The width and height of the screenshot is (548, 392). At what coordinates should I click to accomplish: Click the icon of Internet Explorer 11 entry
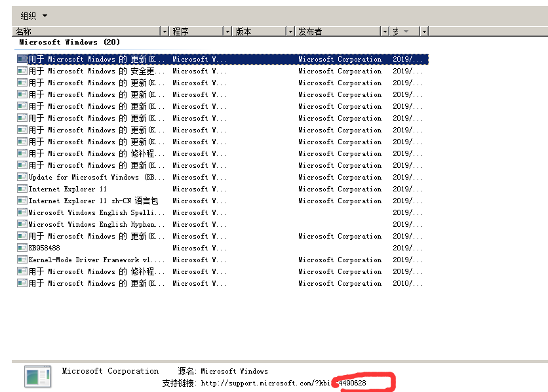(22, 189)
